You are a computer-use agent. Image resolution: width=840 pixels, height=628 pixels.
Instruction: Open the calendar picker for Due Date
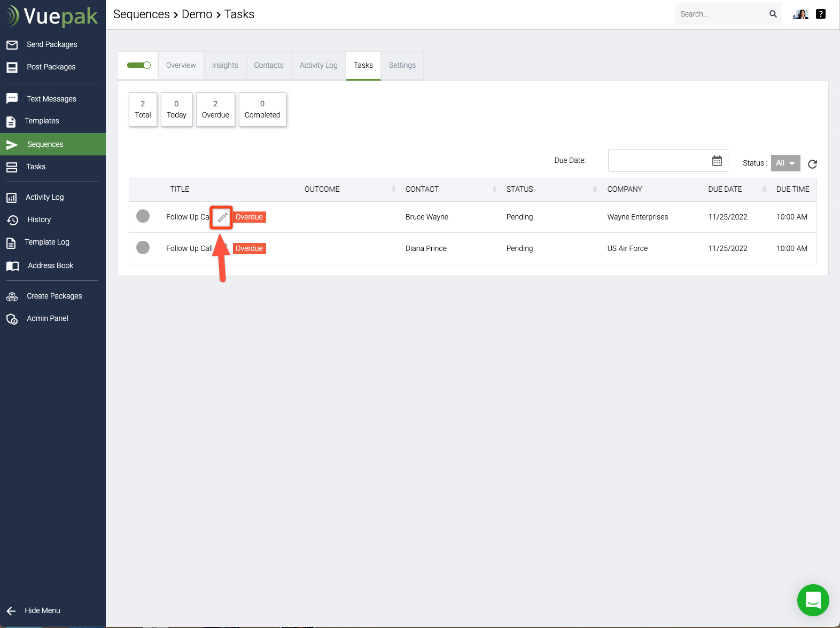[x=717, y=161]
